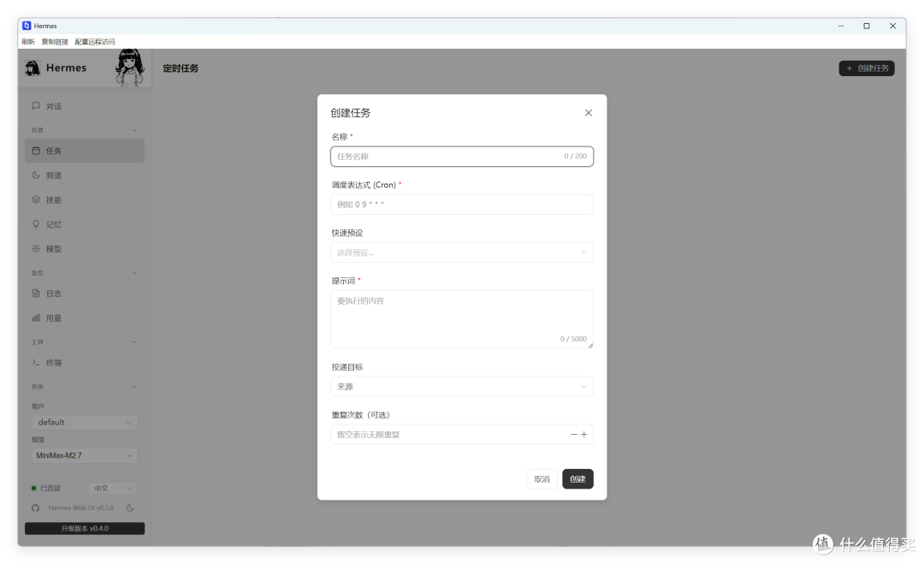
Task: Open the 对话 chat page icon
Action: tap(36, 106)
